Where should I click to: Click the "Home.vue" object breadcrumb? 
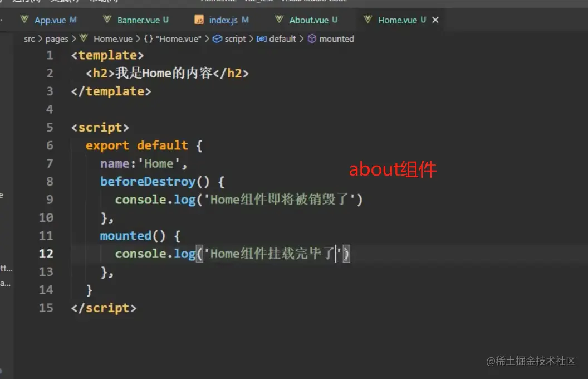[x=179, y=39]
